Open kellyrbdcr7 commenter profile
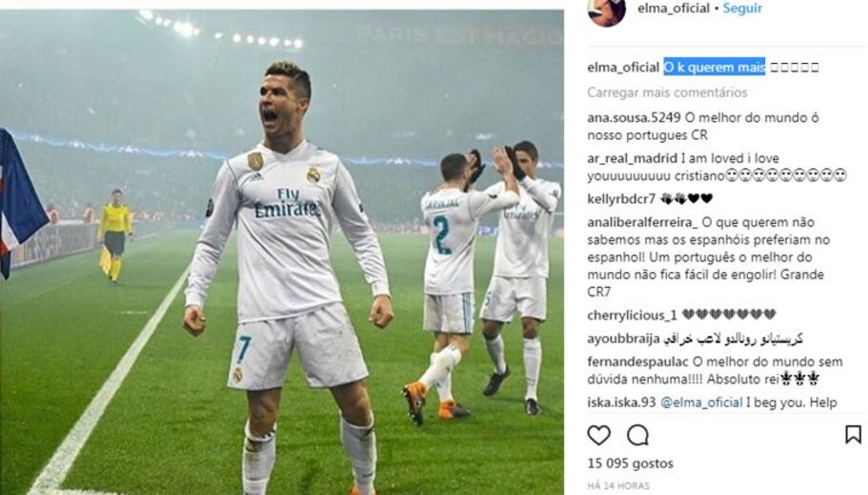Screen dimensions: 868x495 click(621, 198)
